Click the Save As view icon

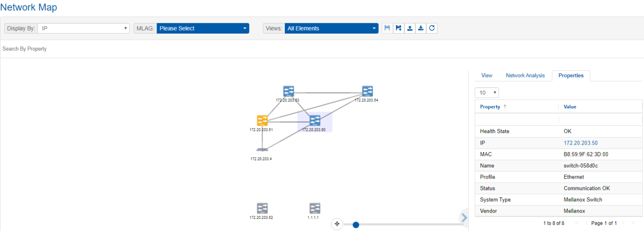398,28
